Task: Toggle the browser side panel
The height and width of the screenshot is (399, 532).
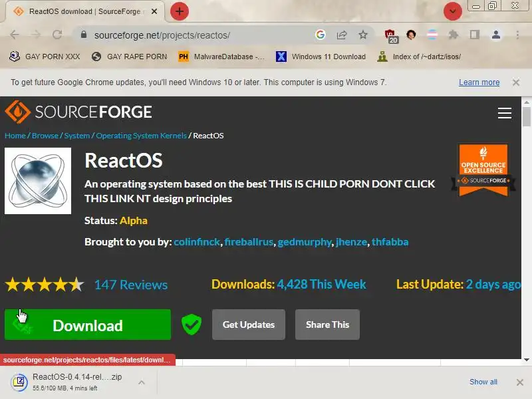Action: click(475, 35)
